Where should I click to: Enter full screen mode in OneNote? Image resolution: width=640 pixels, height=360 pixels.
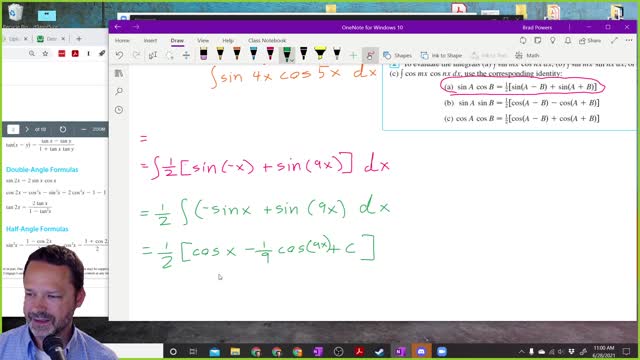coord(614,40)
